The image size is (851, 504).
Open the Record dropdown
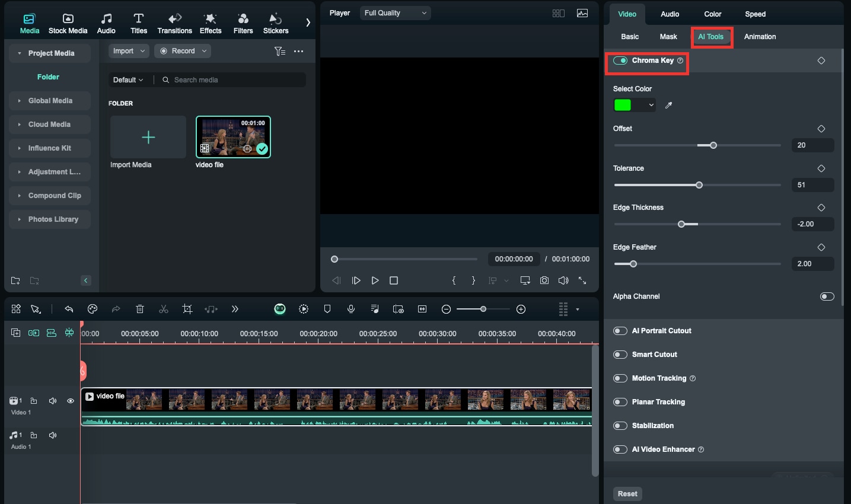[183, 51]
